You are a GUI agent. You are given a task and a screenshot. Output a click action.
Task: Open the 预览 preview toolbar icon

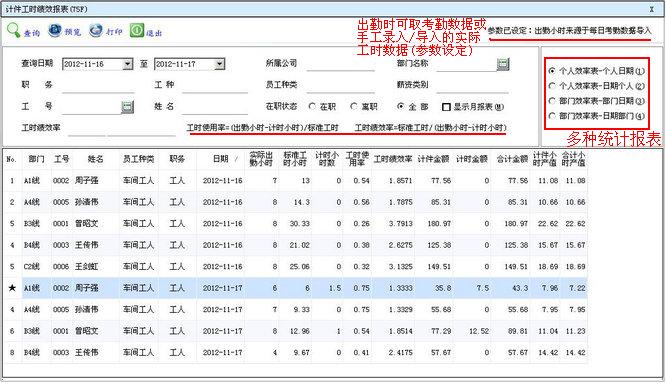(x=55, y=30)
